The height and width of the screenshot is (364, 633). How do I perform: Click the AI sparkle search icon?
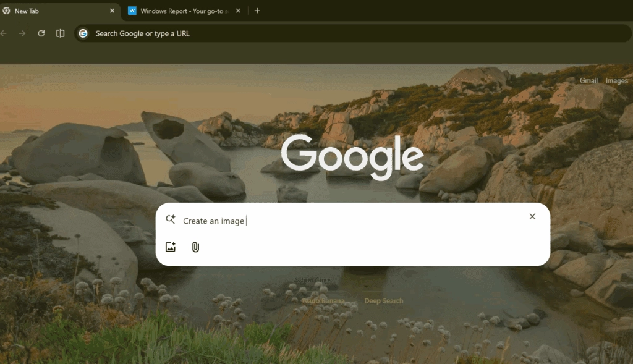170,219
